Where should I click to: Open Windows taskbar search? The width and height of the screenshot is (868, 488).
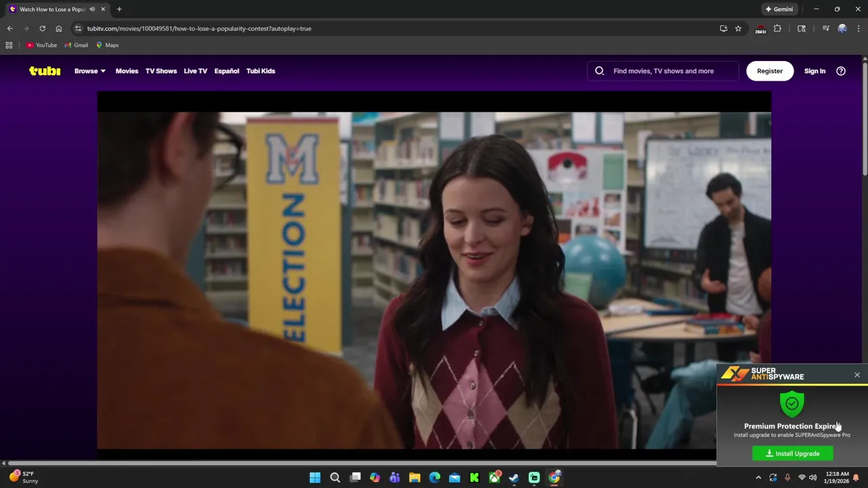pyautogui.click(x=335, y=478)
